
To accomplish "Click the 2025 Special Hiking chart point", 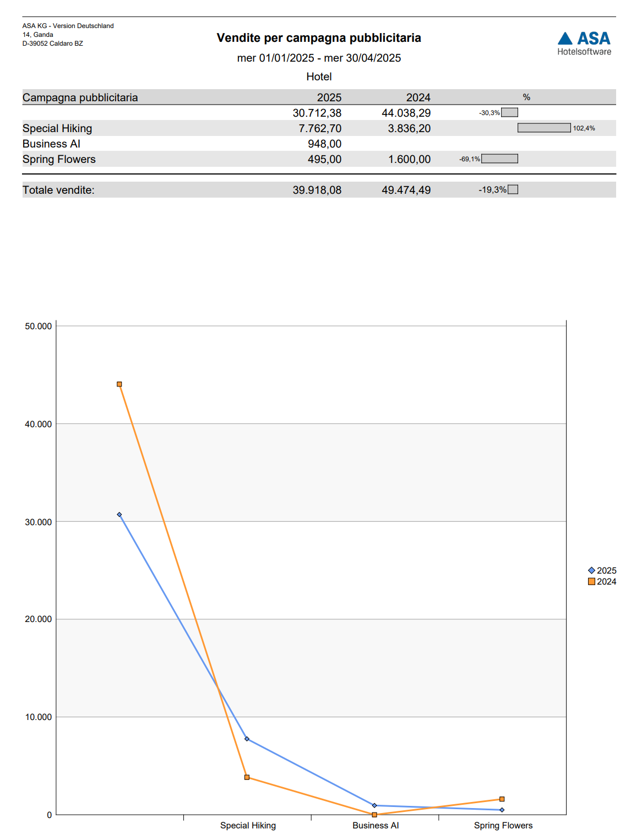I will tap(247, 739).
